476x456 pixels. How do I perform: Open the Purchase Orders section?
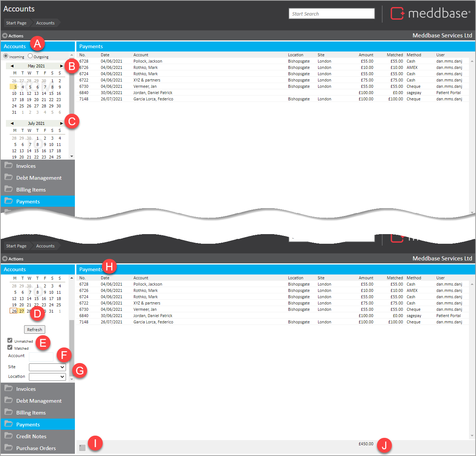coord(38,448)
